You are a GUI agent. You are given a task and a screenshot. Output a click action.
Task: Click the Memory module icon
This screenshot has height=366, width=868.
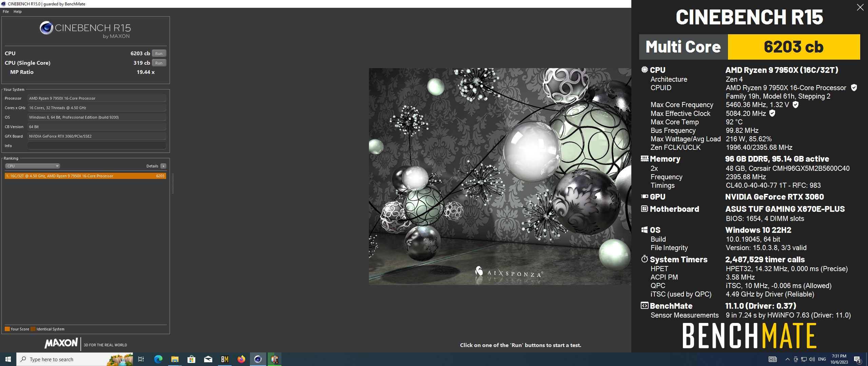click(x=645, y=158)
